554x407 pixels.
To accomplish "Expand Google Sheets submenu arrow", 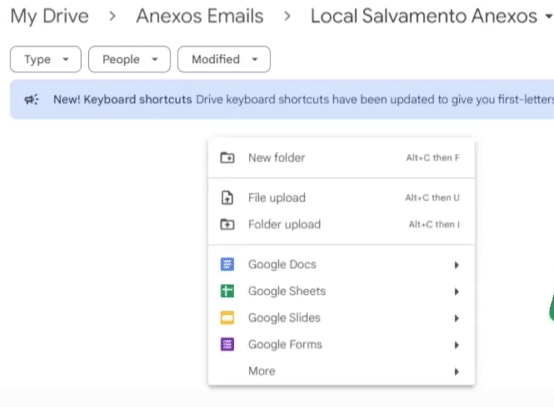I will pos(456,291).
